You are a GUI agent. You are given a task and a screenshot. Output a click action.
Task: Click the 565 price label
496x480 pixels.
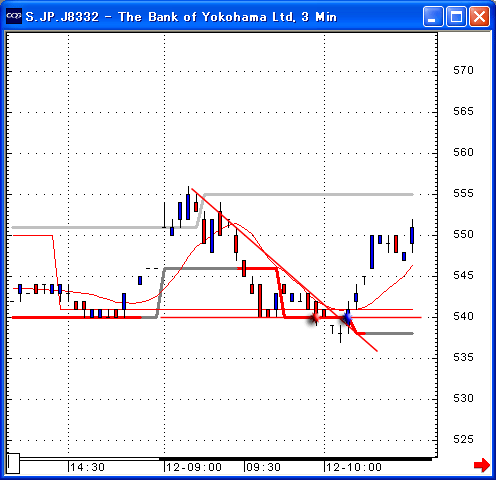click(x=463, y=111)
